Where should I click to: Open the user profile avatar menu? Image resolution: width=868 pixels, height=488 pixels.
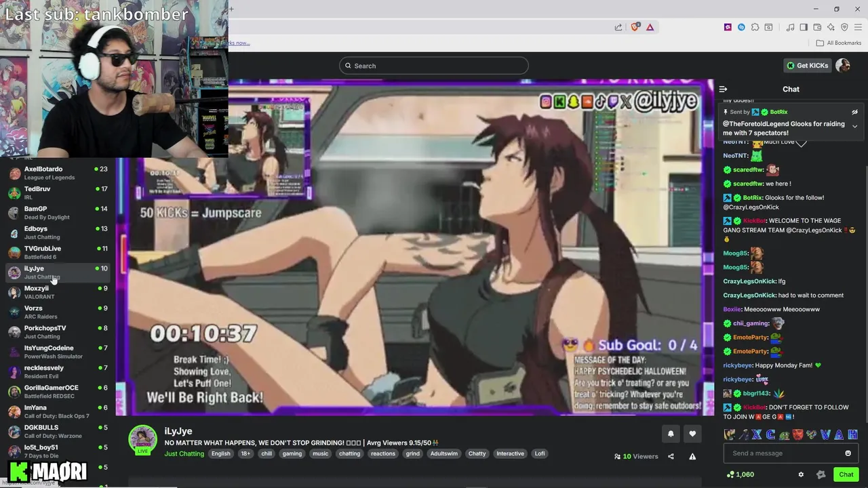click(843, 66)
